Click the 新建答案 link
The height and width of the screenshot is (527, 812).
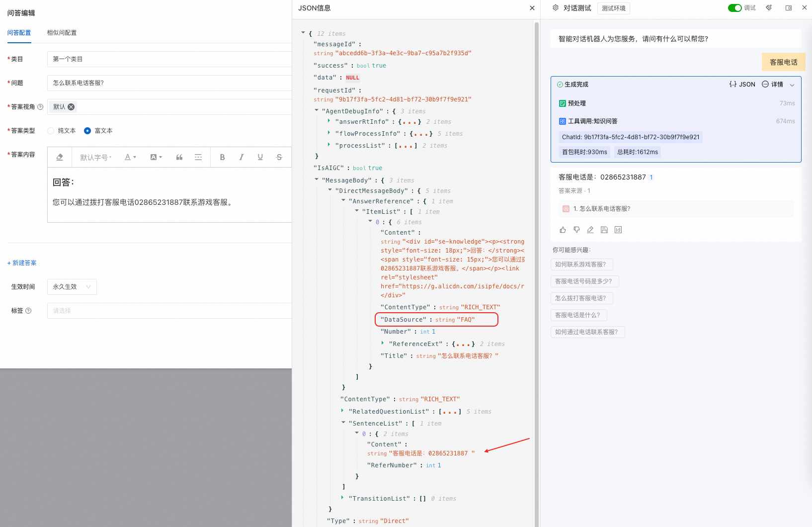(22, 263)
